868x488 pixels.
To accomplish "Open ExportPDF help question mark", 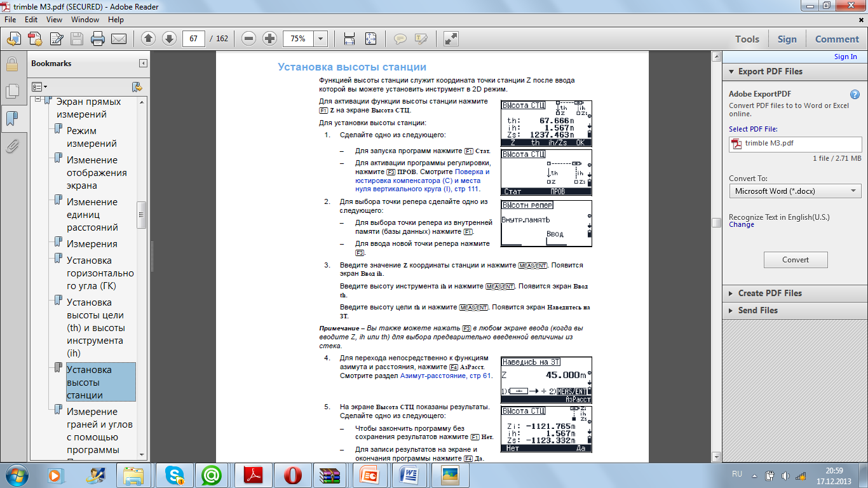I will pos(855,94).
